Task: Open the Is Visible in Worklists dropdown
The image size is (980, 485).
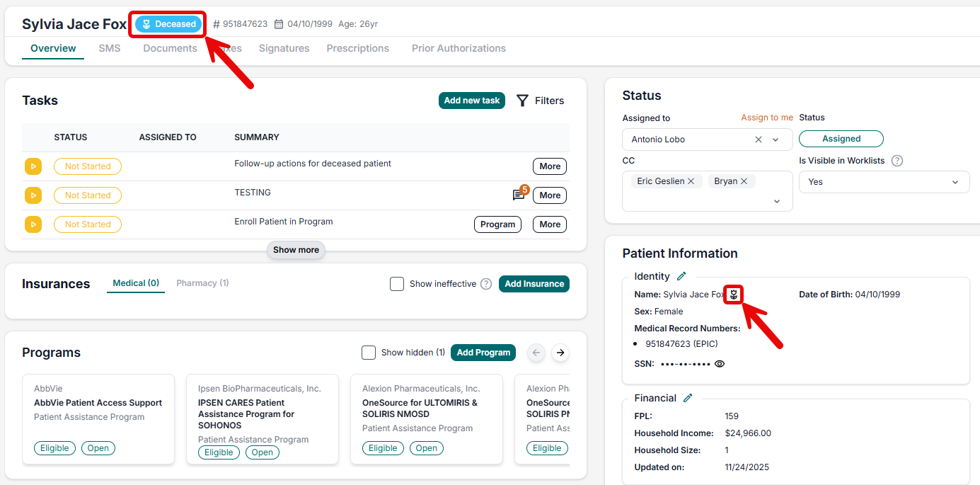Action: point(955,182)
